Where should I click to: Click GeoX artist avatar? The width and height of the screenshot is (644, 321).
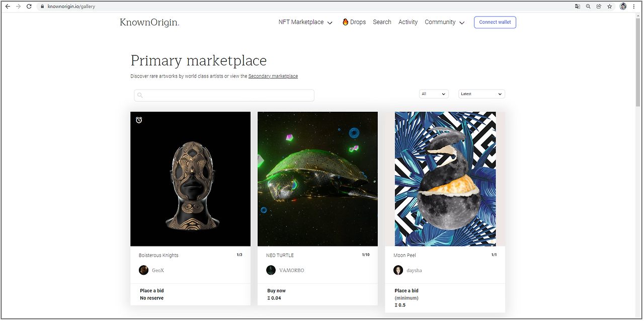click(144, 270)
